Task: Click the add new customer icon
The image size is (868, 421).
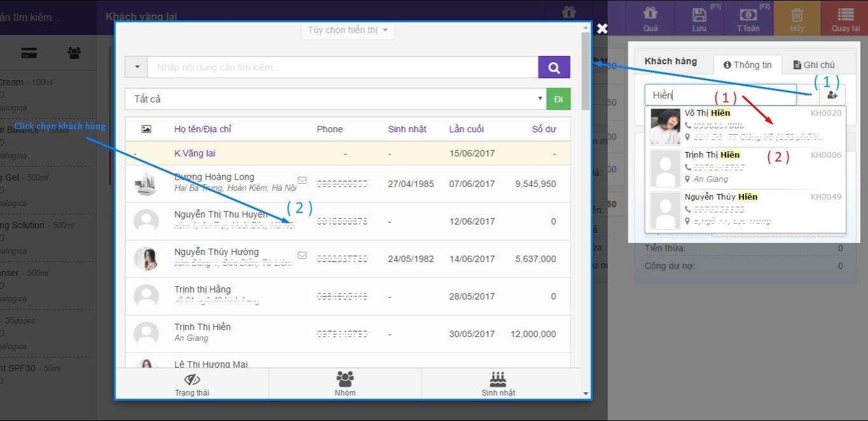Action: click(x=832, y=95)
